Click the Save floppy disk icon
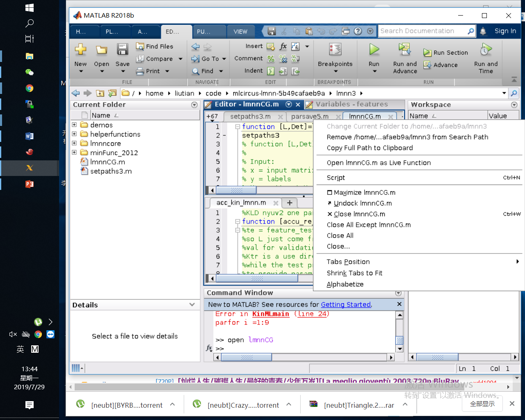Screen dimensions: 525x420 click(x=122, y=50)
